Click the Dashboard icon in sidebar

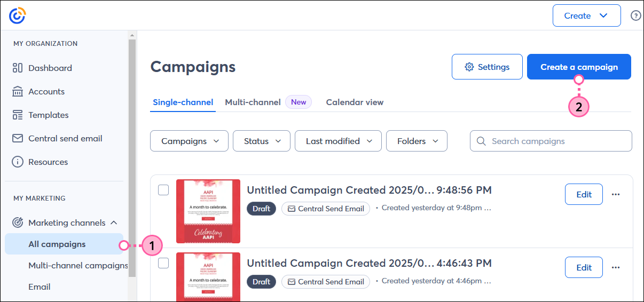(18, 68)
